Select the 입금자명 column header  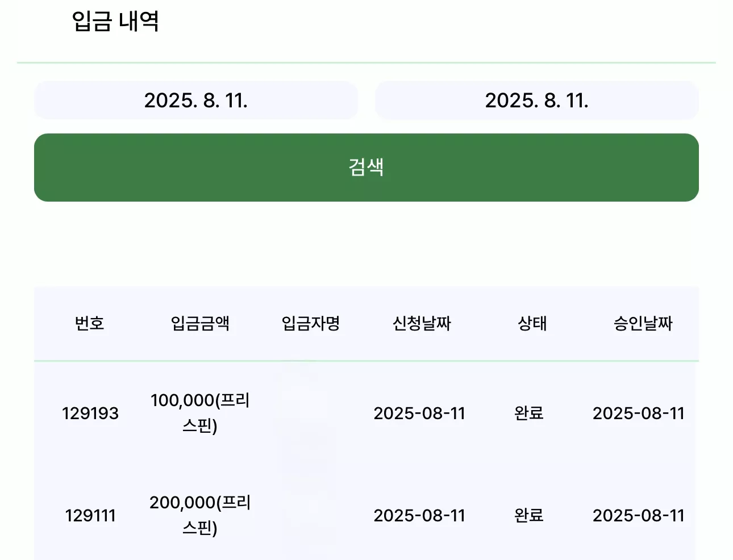point(311,323)
